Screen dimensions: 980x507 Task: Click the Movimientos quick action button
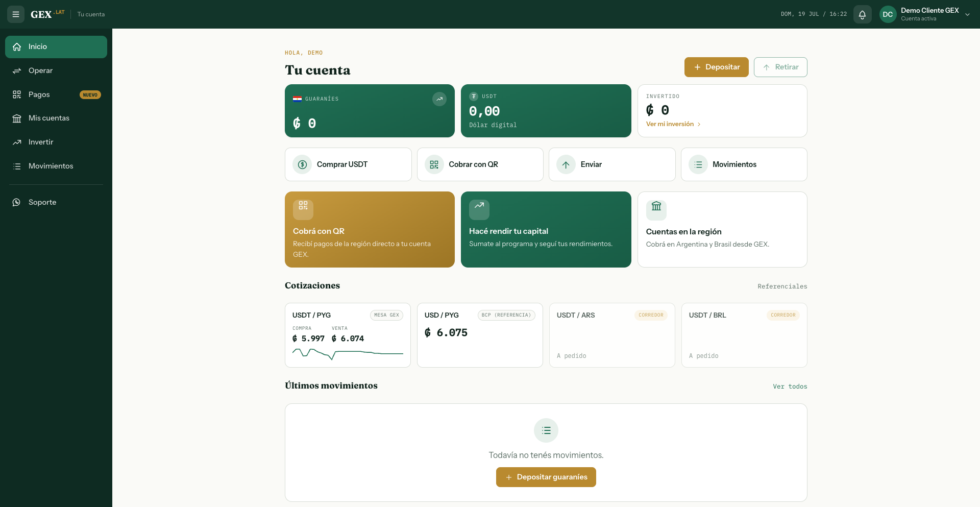pyautogui.click(x=744, y=164)
